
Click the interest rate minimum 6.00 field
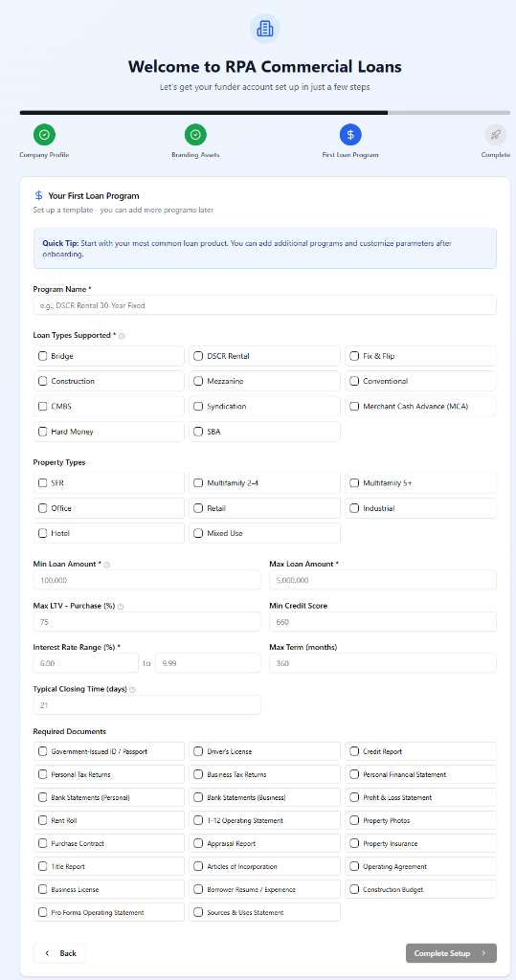pyautogui.click(x=86, y=663)
